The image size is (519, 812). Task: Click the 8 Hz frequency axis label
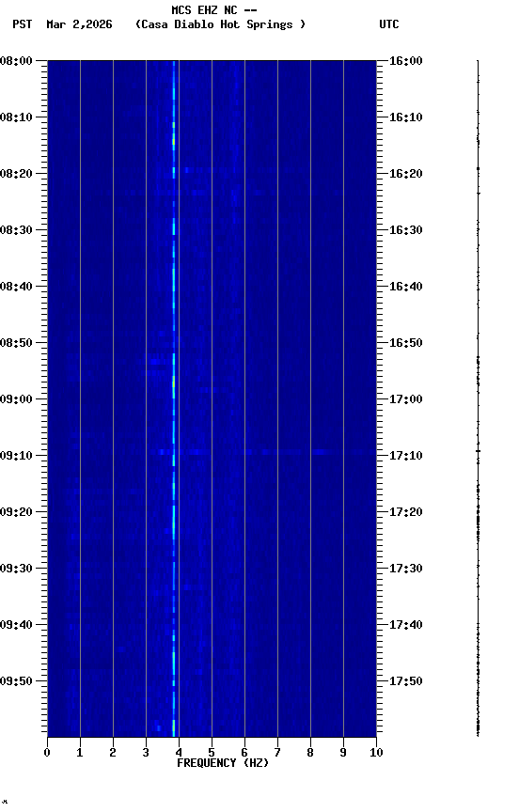point(310,753)
